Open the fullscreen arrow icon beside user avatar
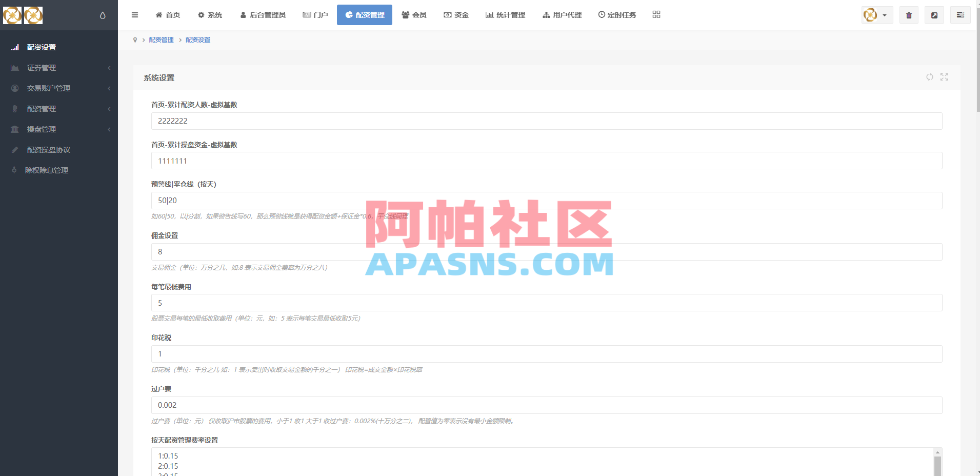 (x=934, y=15)
